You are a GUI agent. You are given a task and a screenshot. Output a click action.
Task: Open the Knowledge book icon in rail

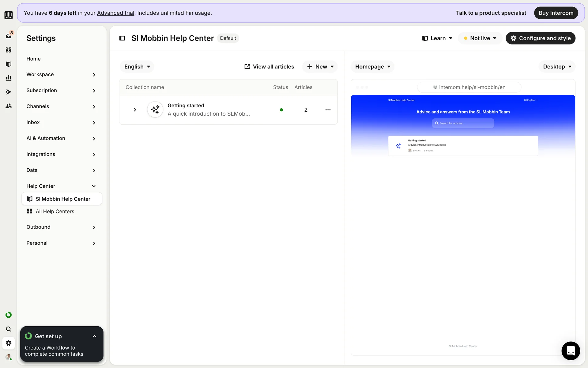tap(9, 64)
